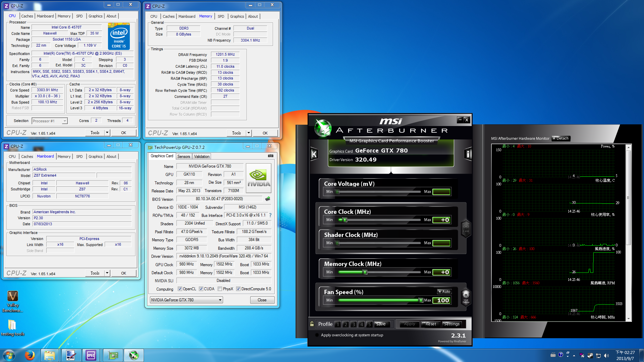The height and width of the screenshot is (362, 644).
Task: Open the info i icon in Afterburner
Action: pos(468,154)
